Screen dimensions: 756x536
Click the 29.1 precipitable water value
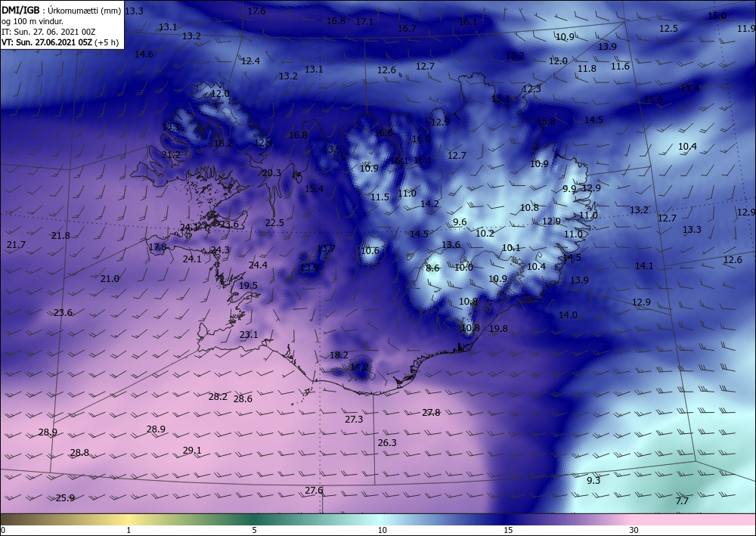(x=192, y=451)
